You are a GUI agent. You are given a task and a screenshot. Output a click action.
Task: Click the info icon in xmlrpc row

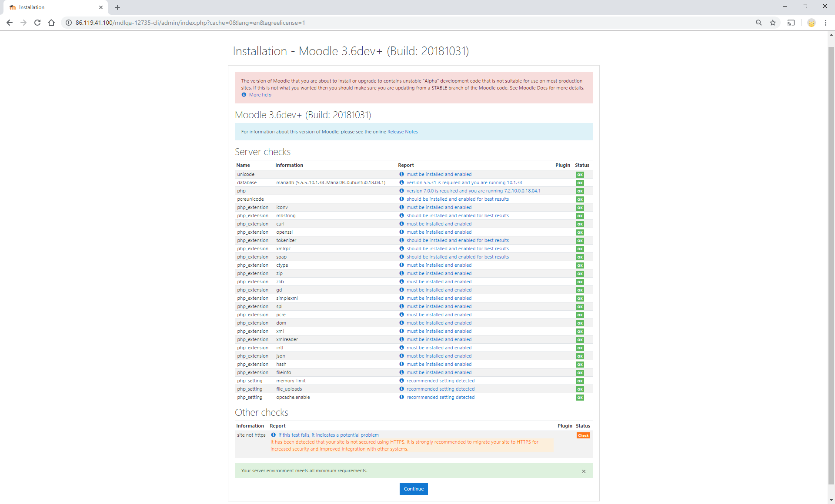tap(402, 249)
